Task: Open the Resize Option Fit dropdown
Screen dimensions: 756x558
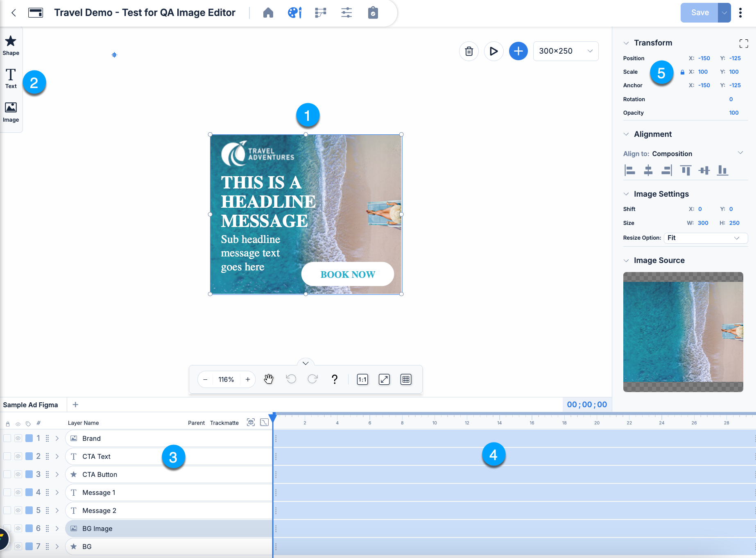Action: pyautogui.click(x=706, y=238)
